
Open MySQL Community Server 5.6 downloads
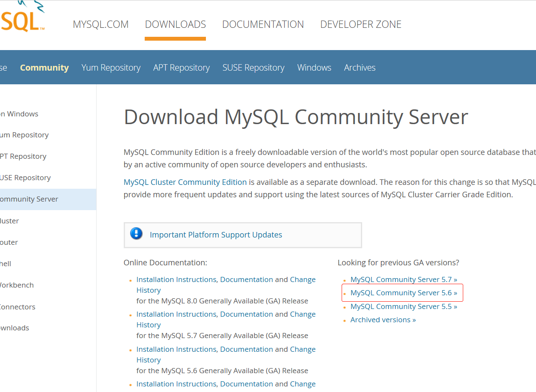(403, 293)
